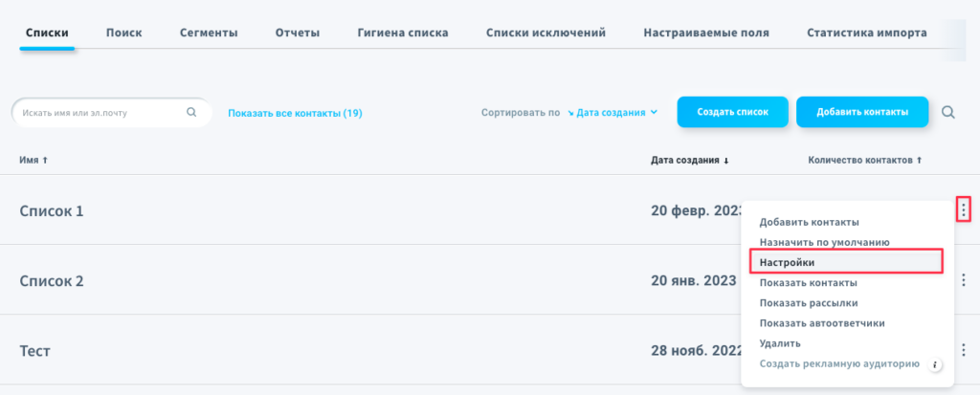The width and height of the screenshot is (980, 395).
Task: Click the search icon inside the name search field
Action: pos(191,113)
